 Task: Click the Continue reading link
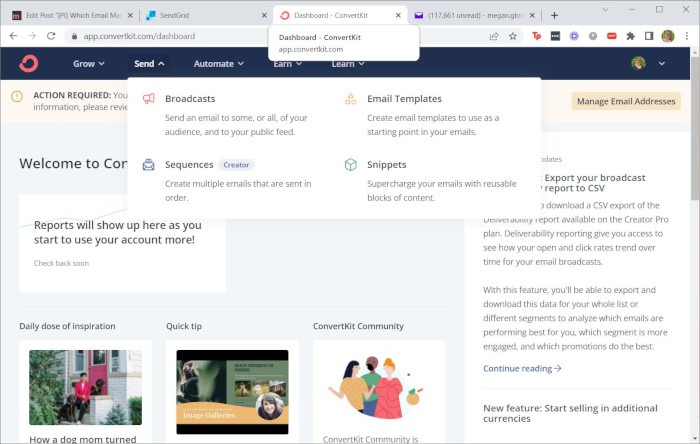pyautogui.click(x=522, y=369)
